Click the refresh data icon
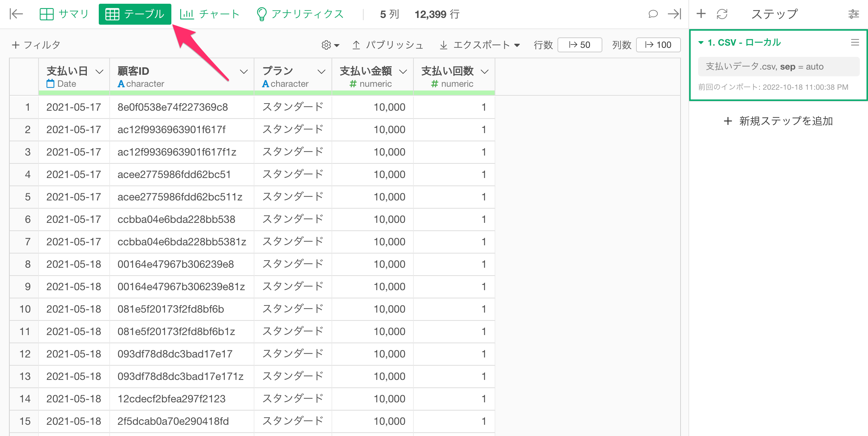Viewport: 868px width, 436px height. [x=722, y=14]
